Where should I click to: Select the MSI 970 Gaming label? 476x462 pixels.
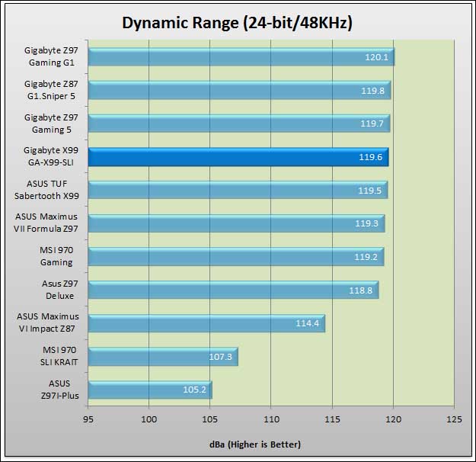[56, 256]
